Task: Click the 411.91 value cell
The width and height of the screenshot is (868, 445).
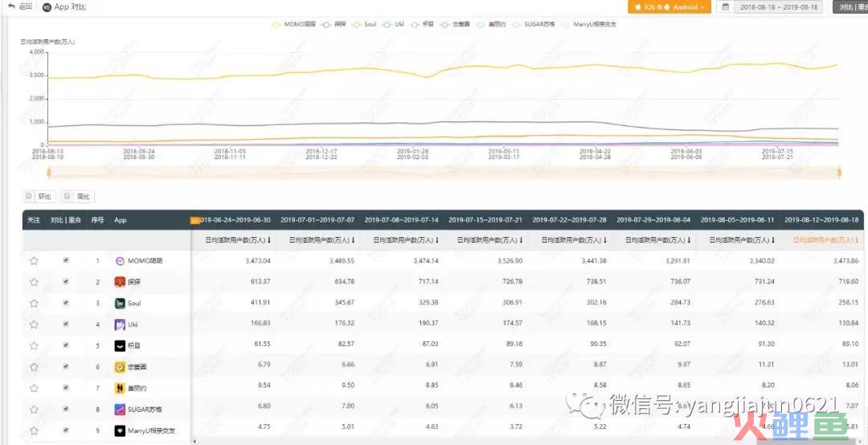Action: 260,303
